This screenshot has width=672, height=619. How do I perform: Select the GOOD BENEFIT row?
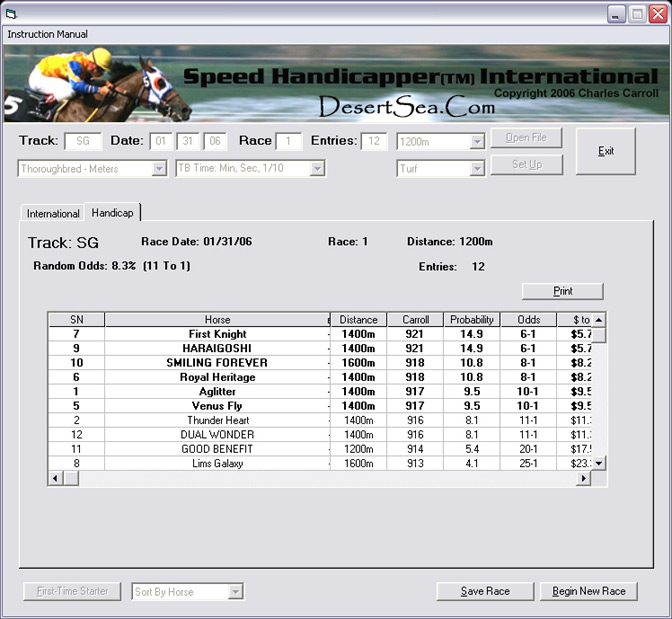[320, 449]
